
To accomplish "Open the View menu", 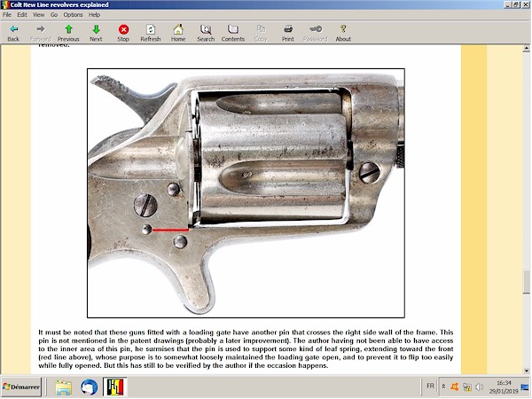I will [x=38, y=14].
